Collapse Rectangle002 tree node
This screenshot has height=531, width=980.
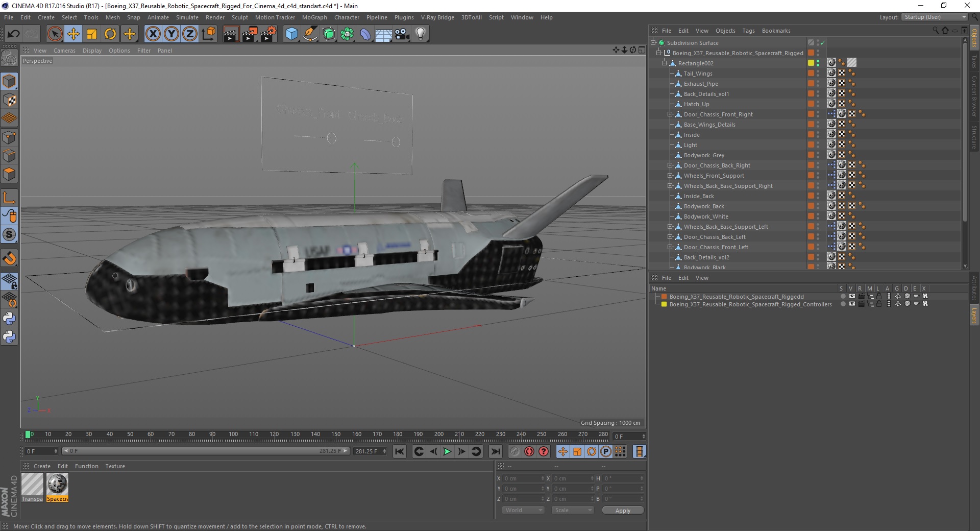[665, 63]
